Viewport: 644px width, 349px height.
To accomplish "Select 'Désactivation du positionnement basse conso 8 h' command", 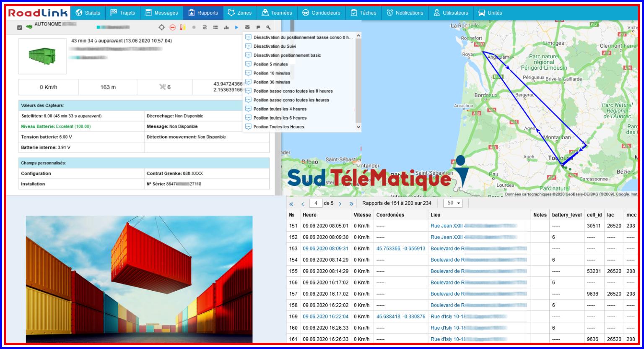I will pyautogui.click(x=299, y=37).
